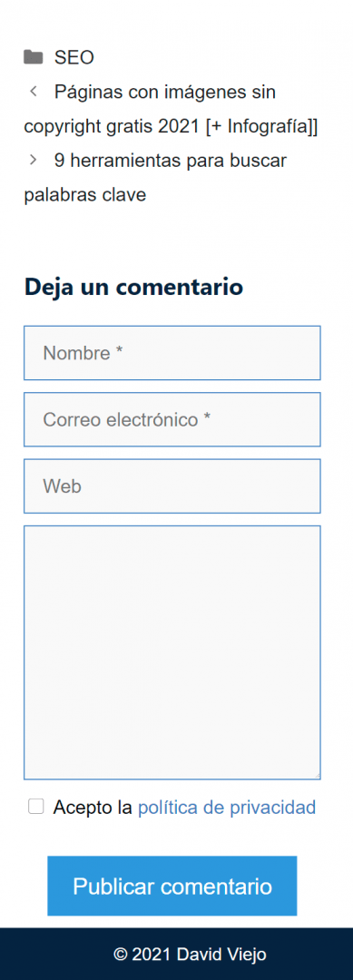The height and width of the screenshot is (980, 353).
Task: Focus the Web input field
Action: pyautogui.click(x=172, y=486)
